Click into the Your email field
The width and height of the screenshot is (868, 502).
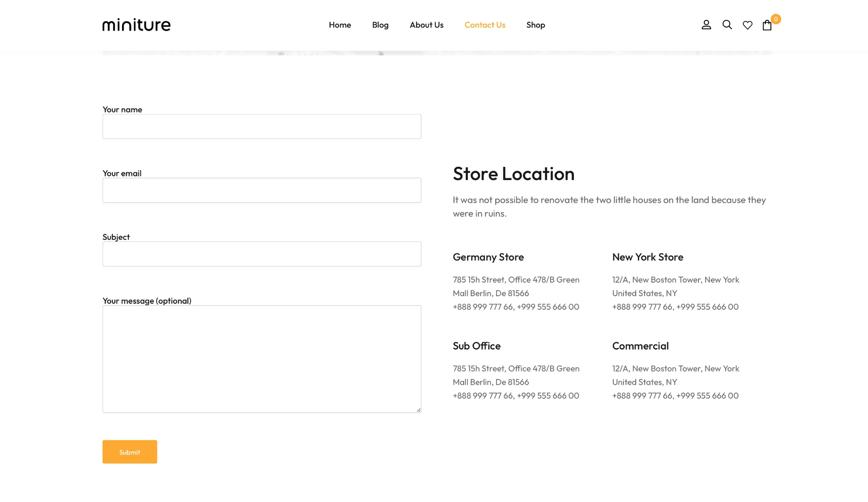(x=262, y=190)
